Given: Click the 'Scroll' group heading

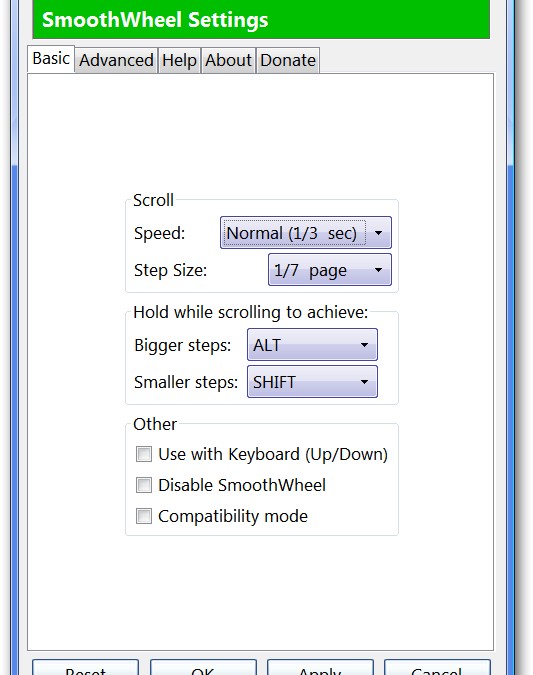Looking at the screenshot, I should [153, 200].
